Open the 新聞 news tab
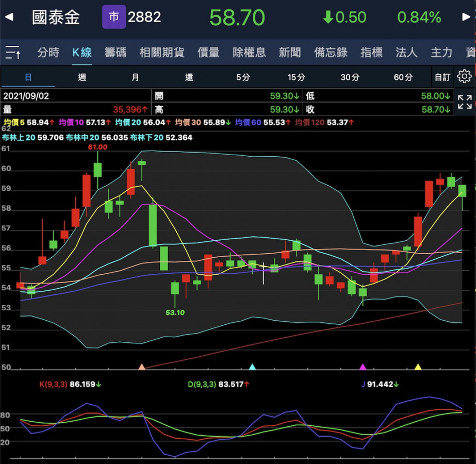476x464 pixels. [289, 52]
